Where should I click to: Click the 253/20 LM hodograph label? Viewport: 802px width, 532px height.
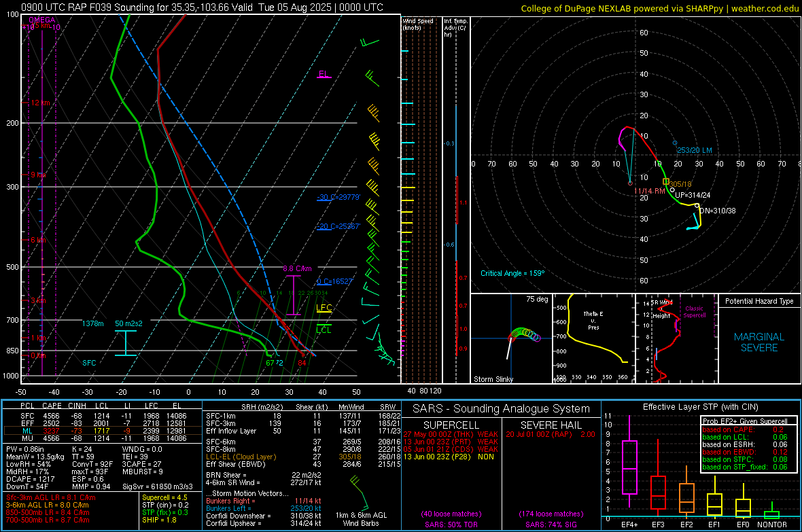click(x=694, y=150)
